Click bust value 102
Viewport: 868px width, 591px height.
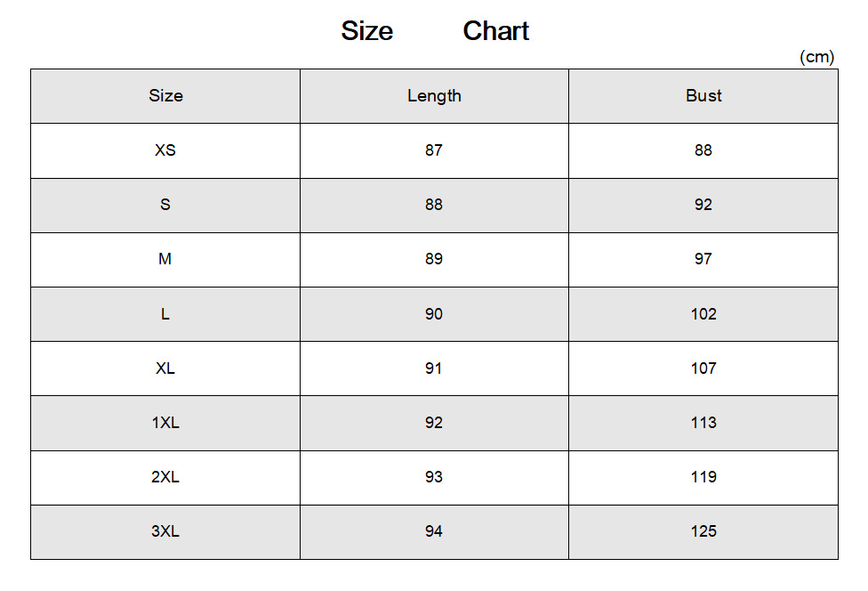(703, 314)
